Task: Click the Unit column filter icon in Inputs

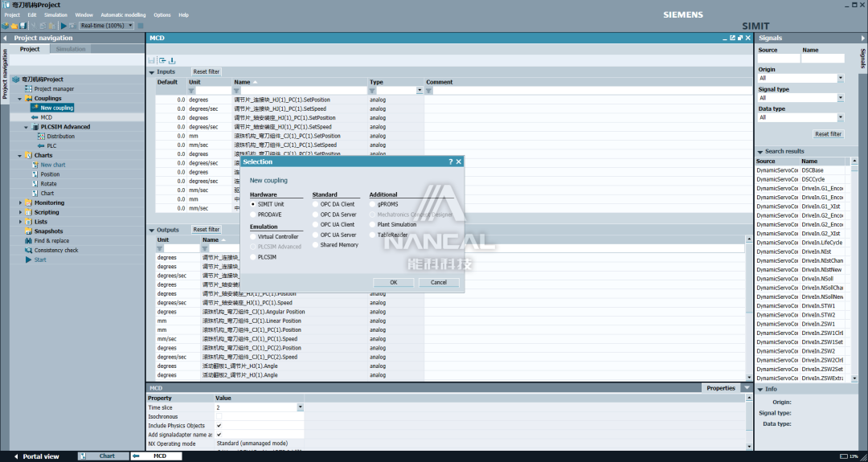Action: point(191,91)
